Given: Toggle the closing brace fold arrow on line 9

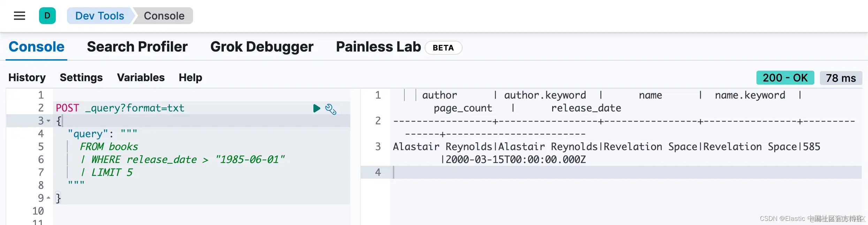Looking at the screenshot, I should (x=48, y=198).
